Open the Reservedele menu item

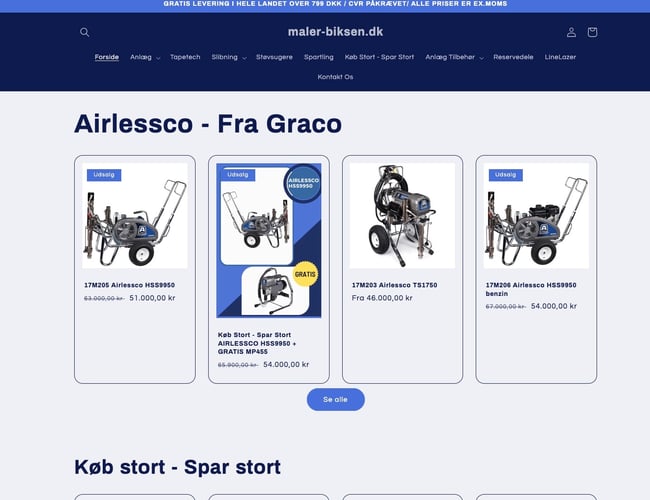click(x=513, y=57)
